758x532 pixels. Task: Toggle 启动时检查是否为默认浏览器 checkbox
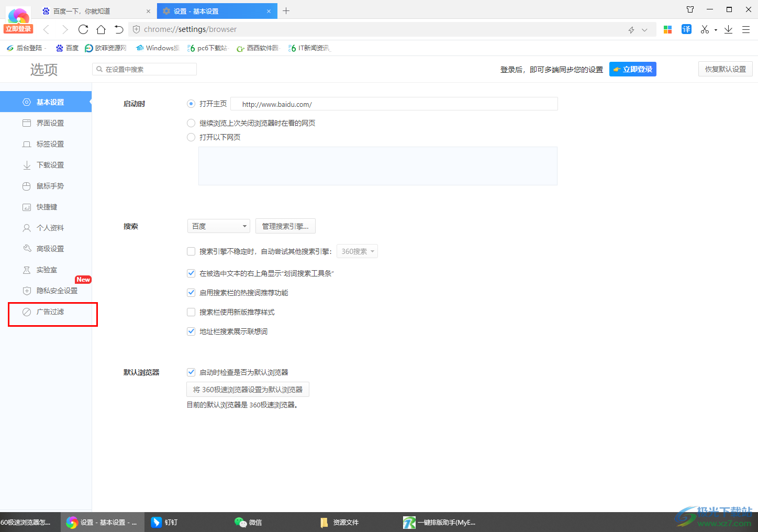[x=191, y=372]
